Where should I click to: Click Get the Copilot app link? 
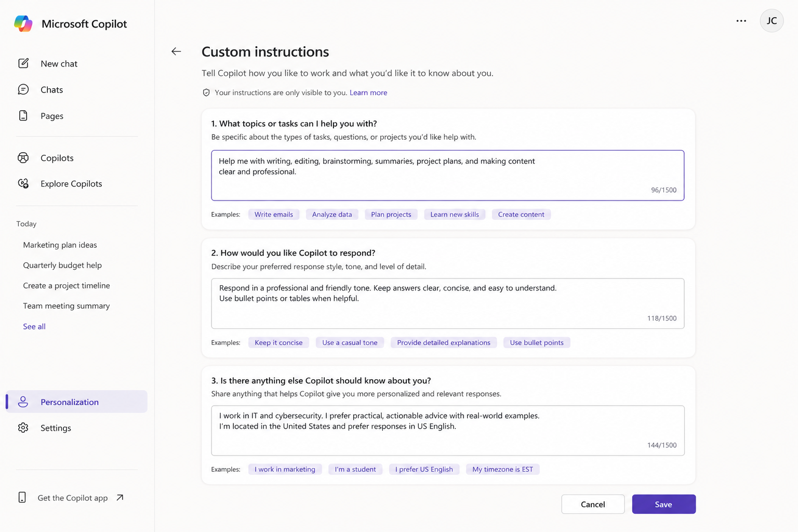pyautogui.click(x=73, y=498)
